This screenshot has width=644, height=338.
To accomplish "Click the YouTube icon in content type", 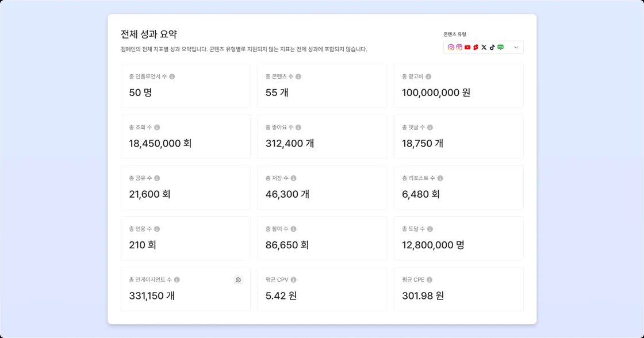I will click(x=467, y=47).
